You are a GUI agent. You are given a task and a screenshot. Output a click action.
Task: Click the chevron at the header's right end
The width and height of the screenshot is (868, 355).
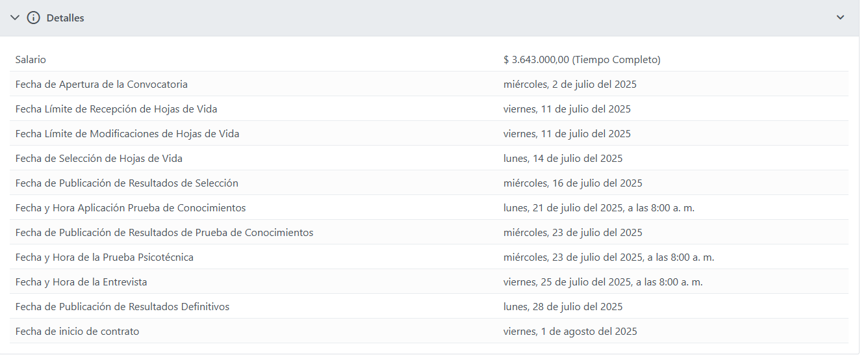840,18
